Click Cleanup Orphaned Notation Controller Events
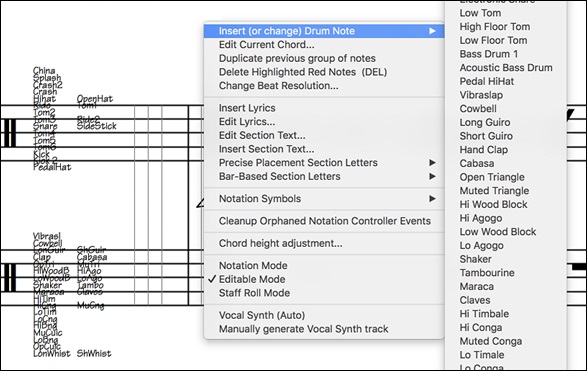587x371 pixels. 324,221
